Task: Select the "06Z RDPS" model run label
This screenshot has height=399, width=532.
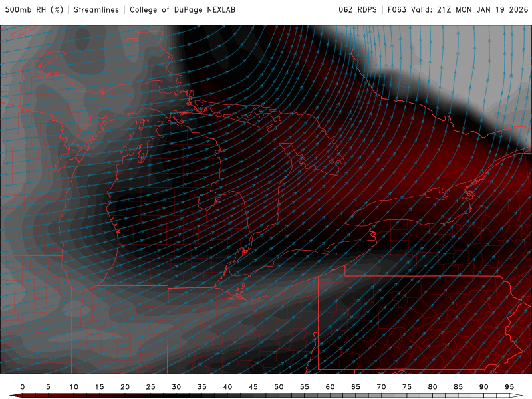Action: [358, 10]
